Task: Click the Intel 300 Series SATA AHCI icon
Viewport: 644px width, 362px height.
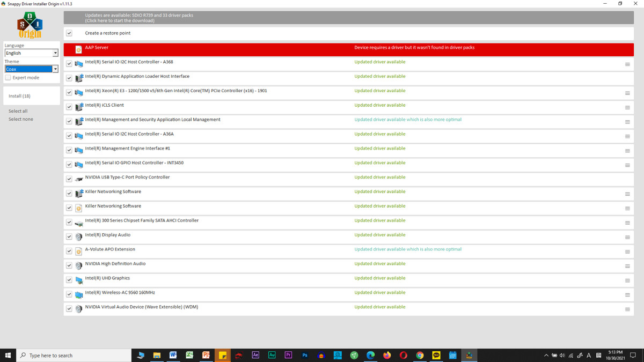Action: pos(79,223)
